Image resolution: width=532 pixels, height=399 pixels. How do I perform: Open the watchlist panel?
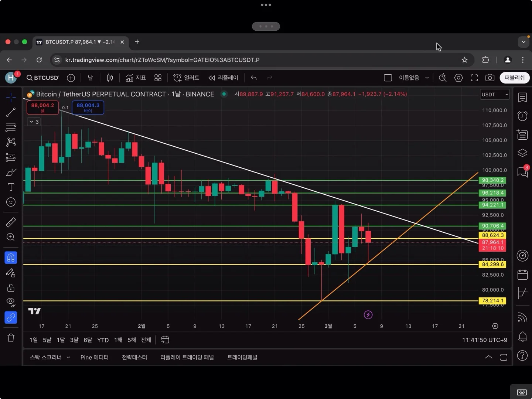(522, 97)
